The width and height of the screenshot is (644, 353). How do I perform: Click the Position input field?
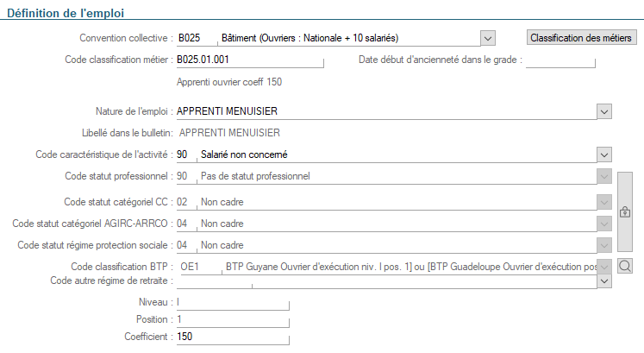click(233, 319)
